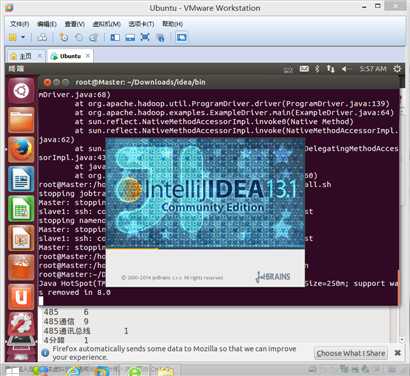Click the Windows Start button on taskbar
The image size is (410, 376).
[x=13, y=371]
